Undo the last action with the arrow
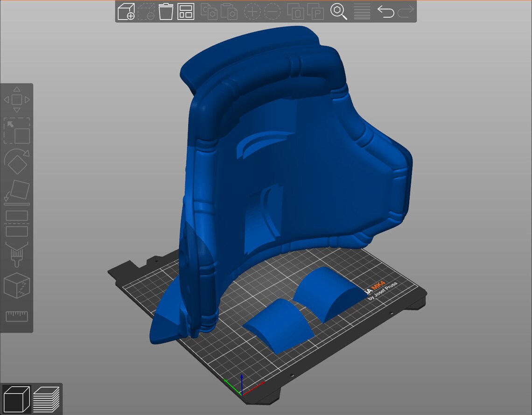Viewport: 532px width, 415px height. [x=386, y=12]
